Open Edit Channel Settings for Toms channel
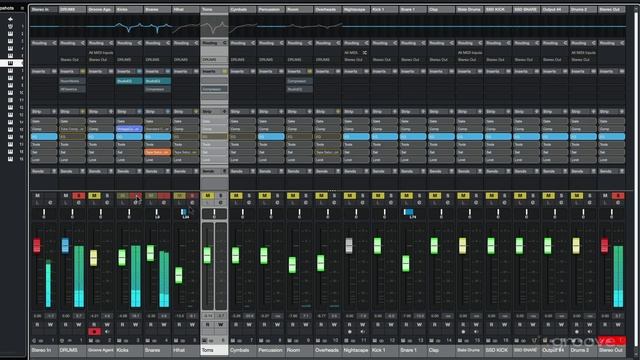This screenshot has height=360, width=640. (x=221, y=203)
